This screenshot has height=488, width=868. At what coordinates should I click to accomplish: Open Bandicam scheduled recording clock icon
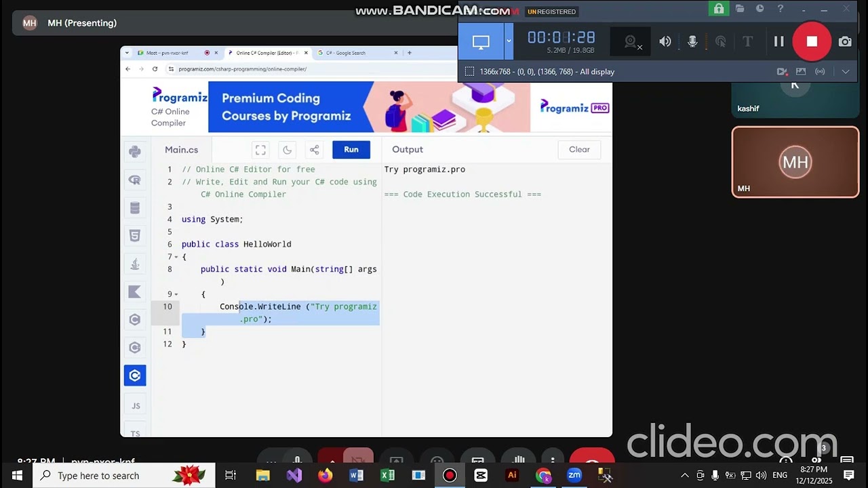coord(760,9)
